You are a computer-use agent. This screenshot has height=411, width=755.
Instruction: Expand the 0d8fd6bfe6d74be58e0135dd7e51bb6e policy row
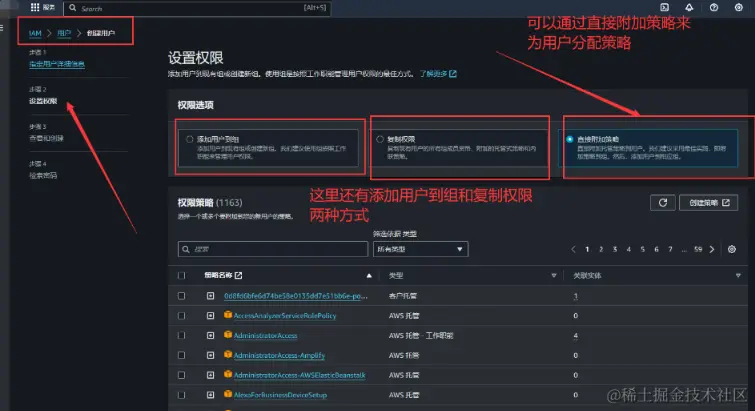[x=210, y=296]
